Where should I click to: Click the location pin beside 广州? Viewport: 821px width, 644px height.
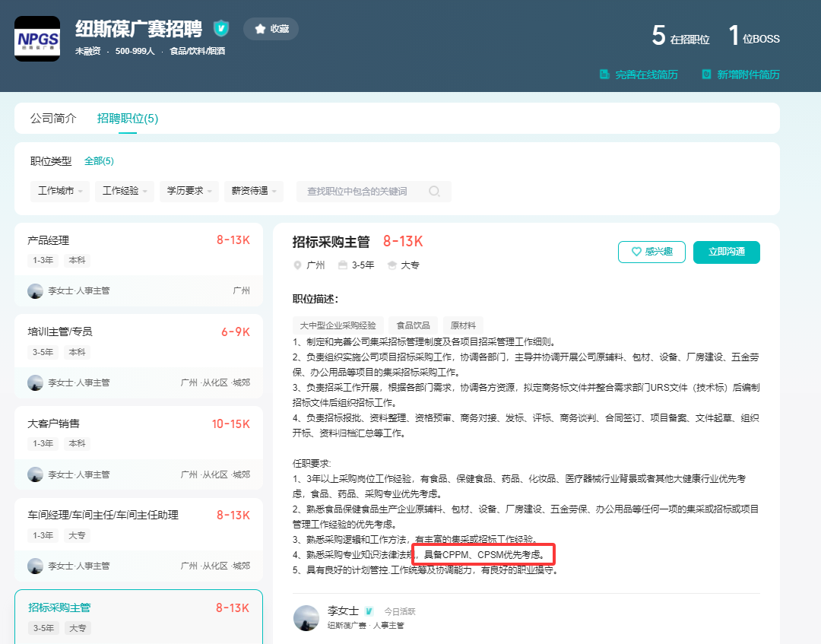pos(296,266)
